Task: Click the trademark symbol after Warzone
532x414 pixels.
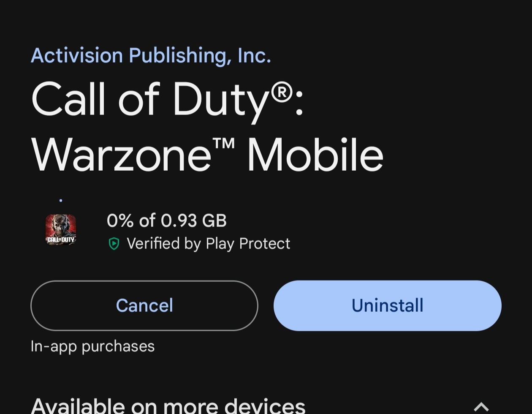Action: coord(224,144)
